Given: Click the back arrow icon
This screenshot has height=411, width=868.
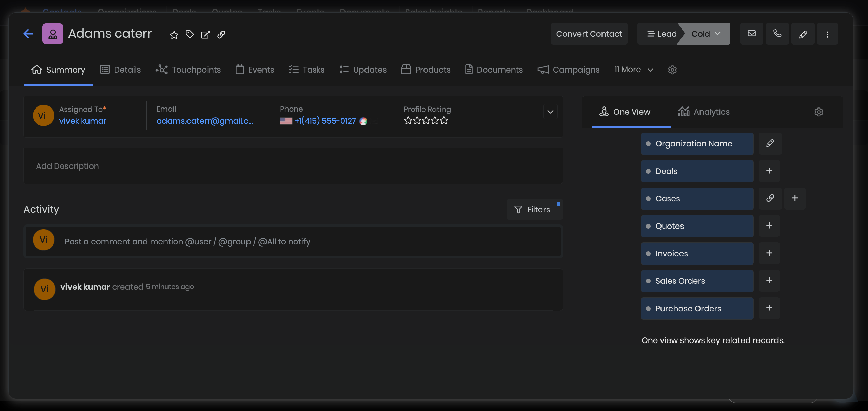Looking at the screenshot, I should [x=28, y=34].
